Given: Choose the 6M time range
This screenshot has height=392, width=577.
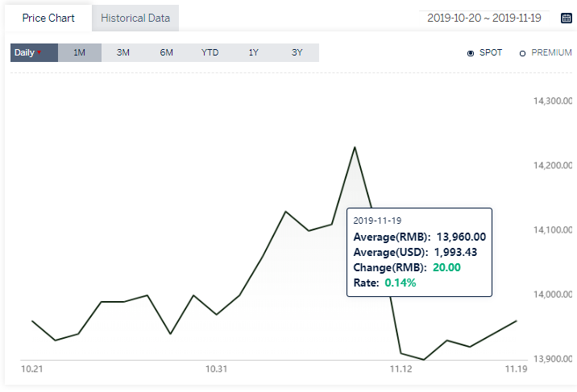Looking at the screenshot, I should point(166,52).
